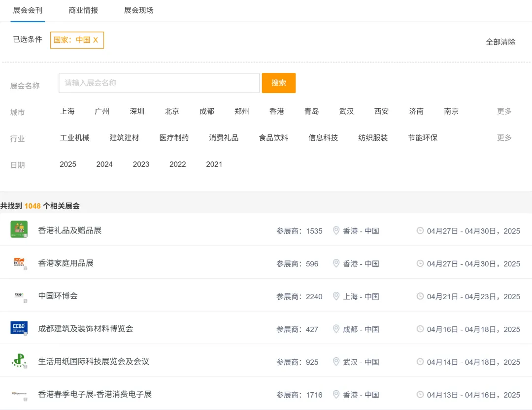Filter by city 成都
Image resolution: width=532 pixels, height=410 pixels.
[x=207, y=111]
